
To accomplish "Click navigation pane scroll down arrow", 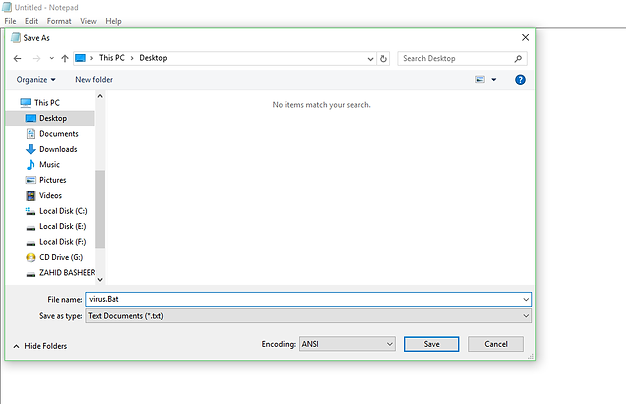I will tap(100, 279).
